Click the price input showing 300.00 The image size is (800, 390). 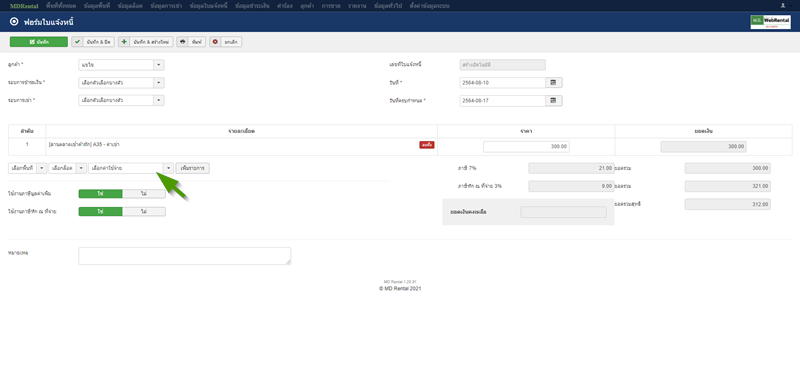pyautogui.click(x=526, y=147)
